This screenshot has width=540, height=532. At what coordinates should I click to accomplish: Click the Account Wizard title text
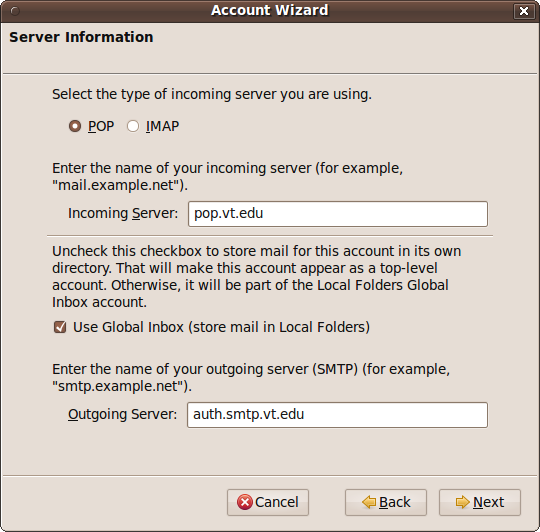tap(270, 10)
